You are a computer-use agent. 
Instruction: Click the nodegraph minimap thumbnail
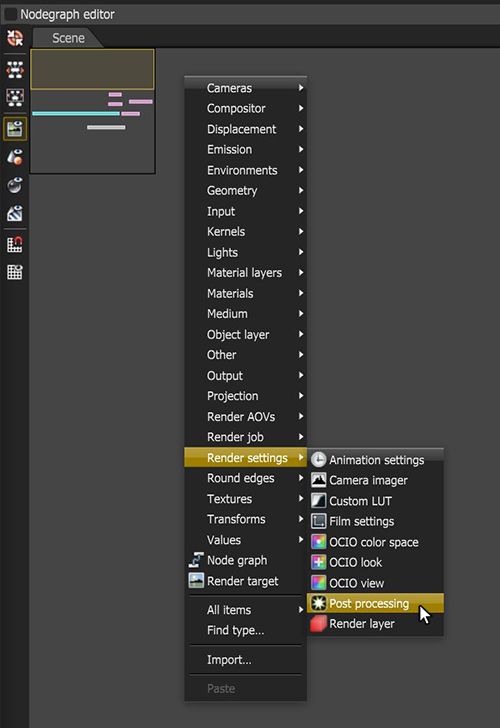(93, 111)
